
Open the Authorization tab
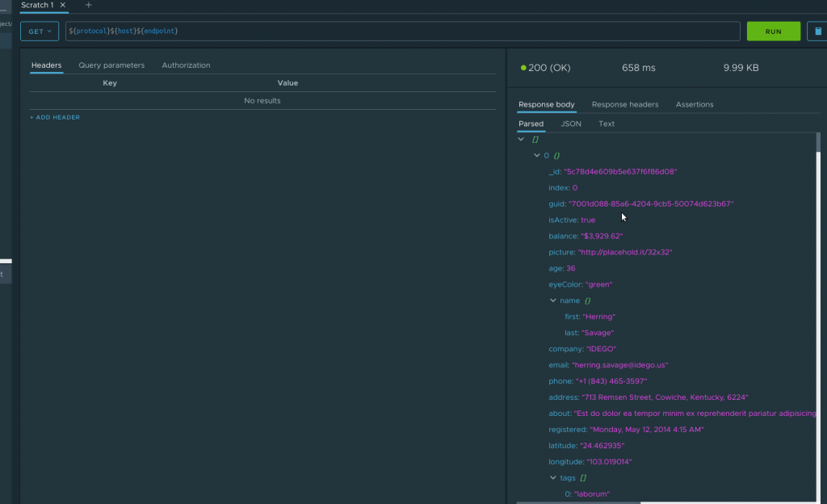pyautogui.click(x=186, y=65)
